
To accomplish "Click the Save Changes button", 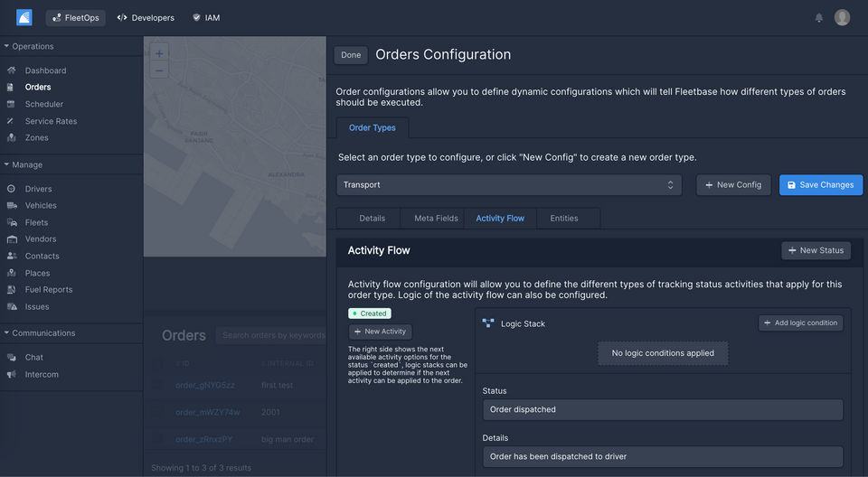I will pyautogui.click(x=820, y=185).
